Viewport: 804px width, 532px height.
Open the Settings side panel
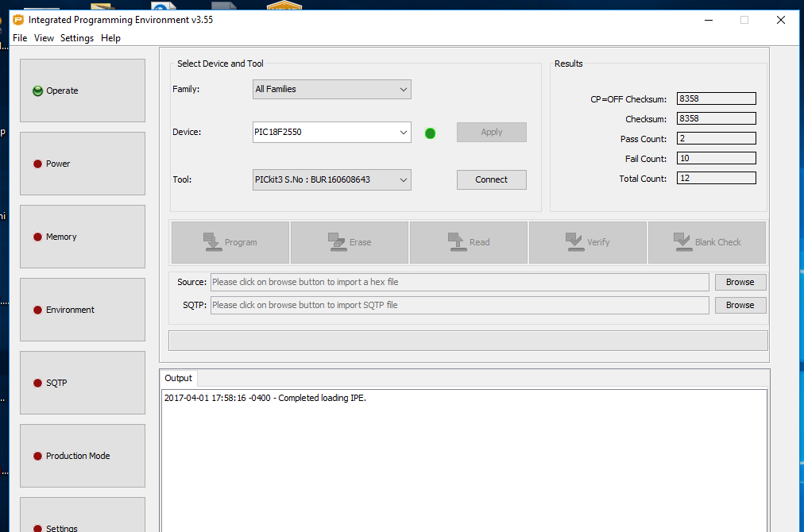[83, 515]
